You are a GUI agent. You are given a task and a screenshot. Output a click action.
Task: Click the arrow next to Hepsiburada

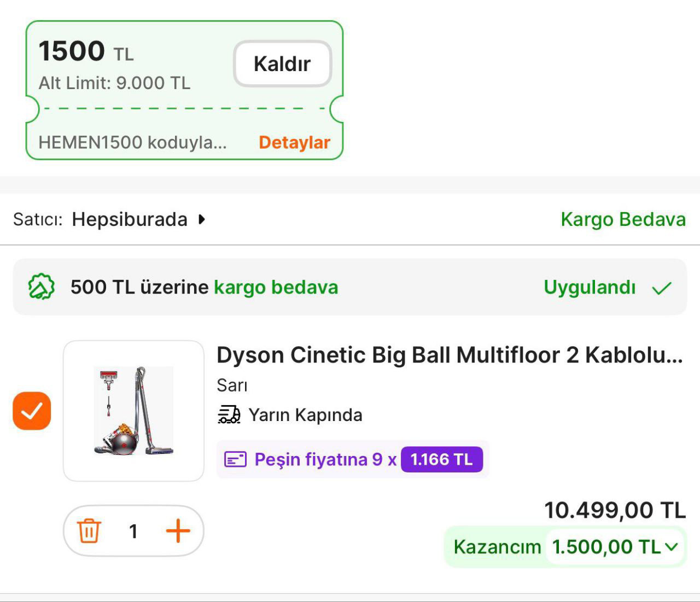tap(202, 219)
